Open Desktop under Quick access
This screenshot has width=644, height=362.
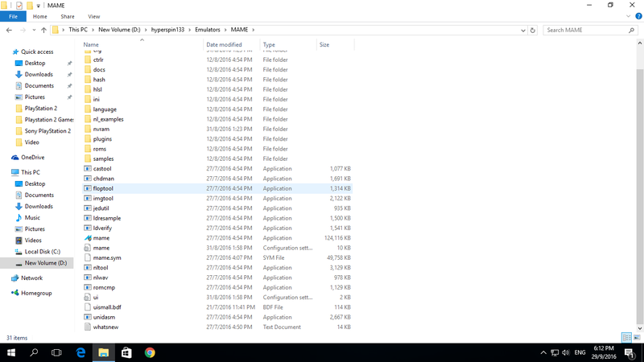tap(35, 64)
